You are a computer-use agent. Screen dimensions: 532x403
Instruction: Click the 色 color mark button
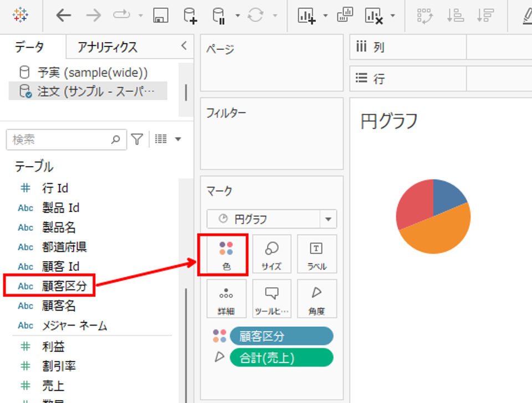[226, 254]
